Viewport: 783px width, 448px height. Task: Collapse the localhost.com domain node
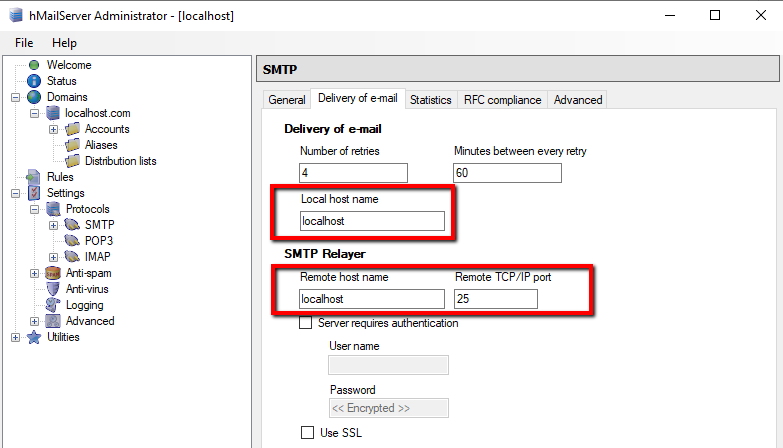(x=34, y=113)
